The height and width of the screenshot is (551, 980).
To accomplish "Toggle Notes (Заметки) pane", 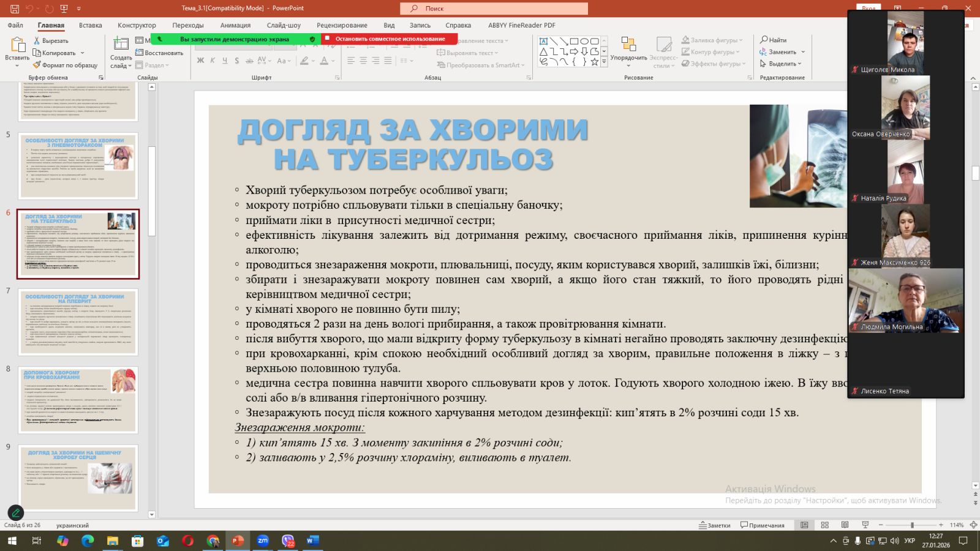I will coord(715,525).
